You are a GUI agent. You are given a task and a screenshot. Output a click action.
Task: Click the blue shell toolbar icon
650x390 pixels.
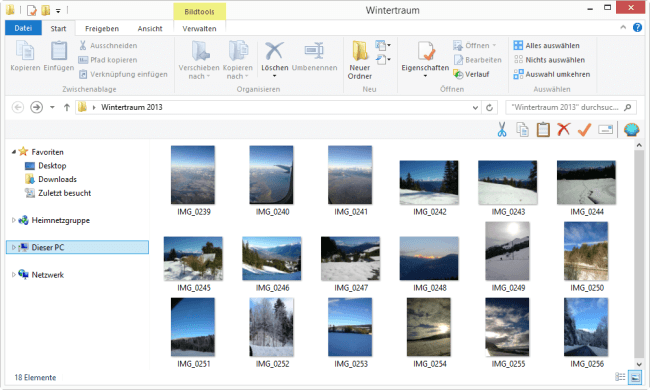click(631, 130)
